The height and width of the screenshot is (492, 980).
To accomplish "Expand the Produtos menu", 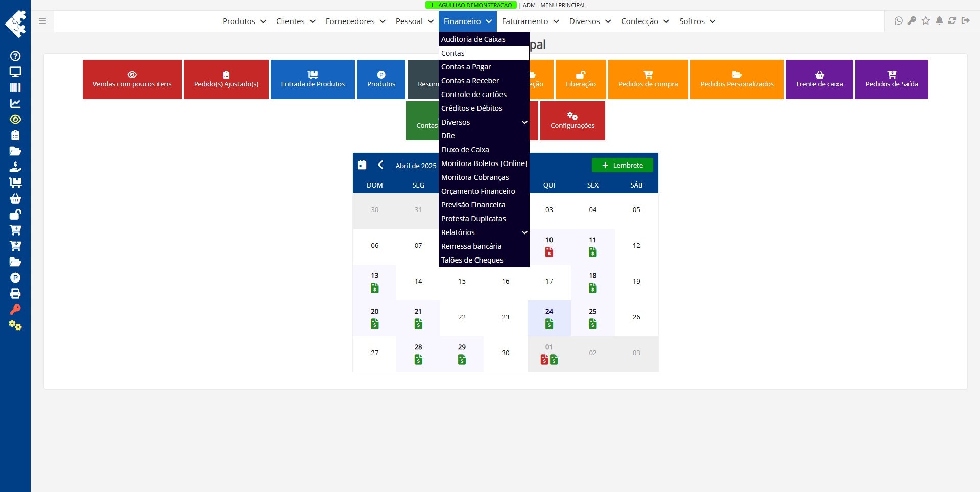I will 244,21.
